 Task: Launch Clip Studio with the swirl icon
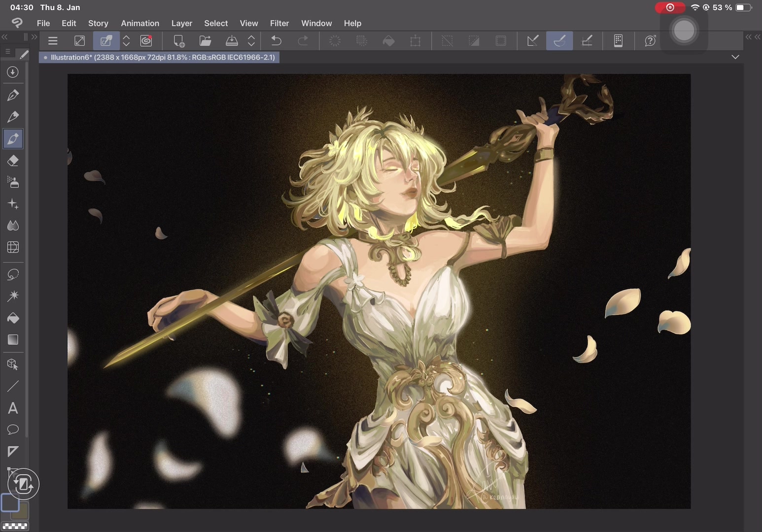tap(146, 41)
